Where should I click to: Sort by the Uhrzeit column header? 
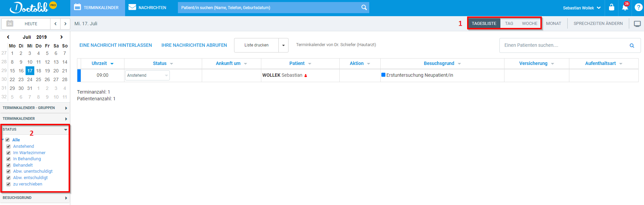[102, 63]
